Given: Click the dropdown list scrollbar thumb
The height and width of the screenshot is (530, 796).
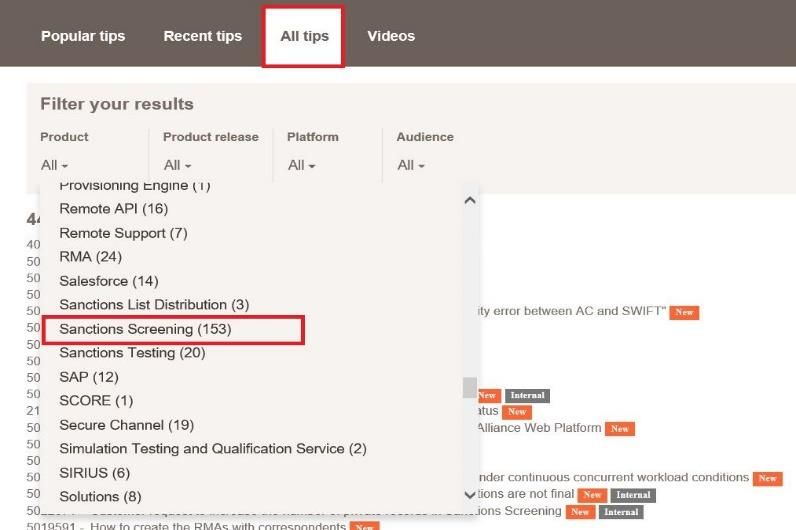Looking at the screenshot, I should coord(470,387).
